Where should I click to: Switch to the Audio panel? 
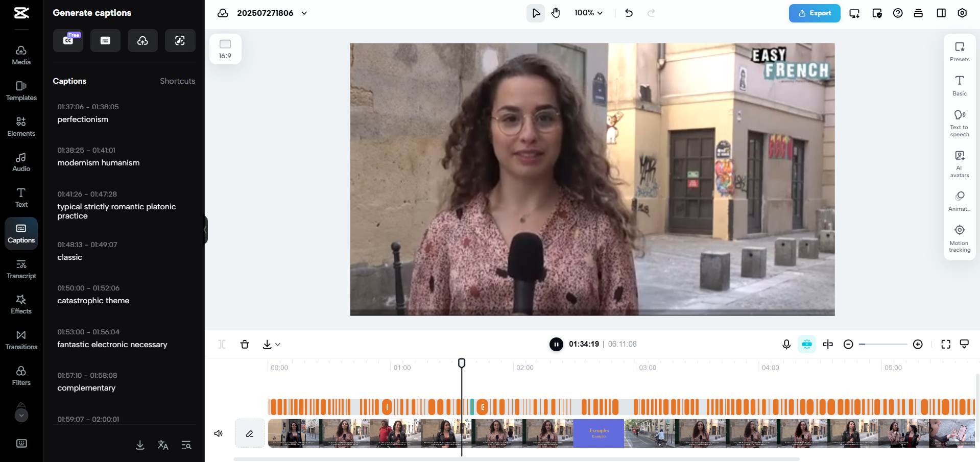coord(21,162)
